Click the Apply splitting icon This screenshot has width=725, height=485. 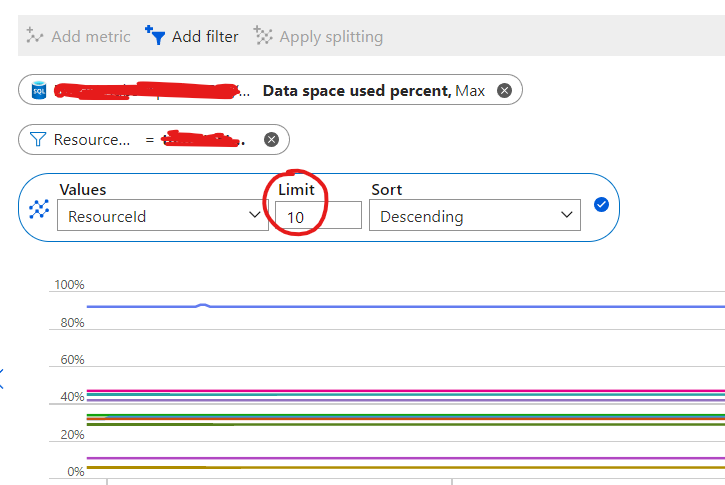[x=263, y=36]
